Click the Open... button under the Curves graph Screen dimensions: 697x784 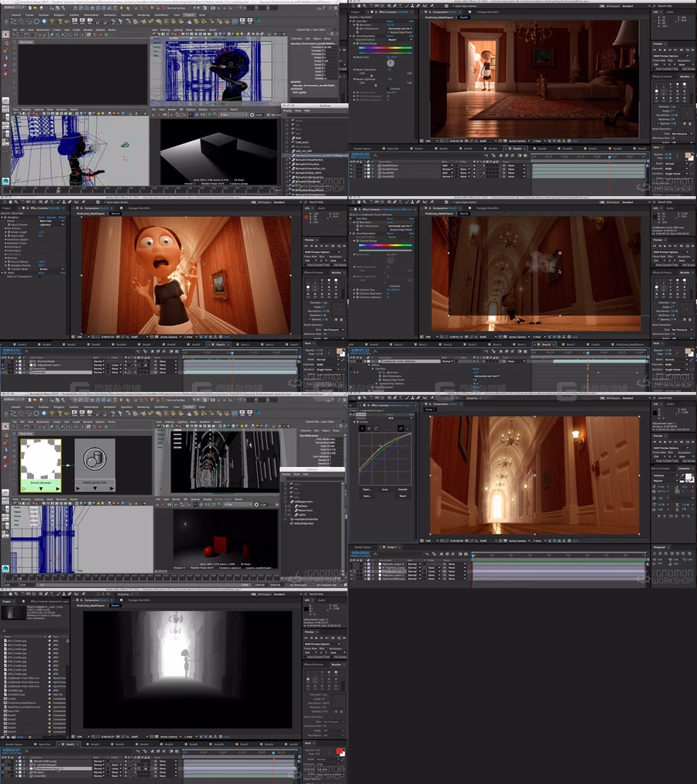point(368,490)
